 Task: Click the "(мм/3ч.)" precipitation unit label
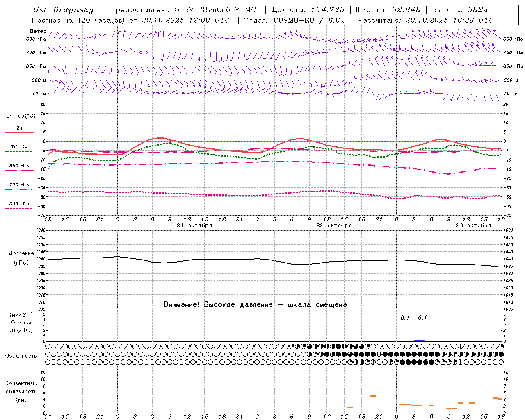(21, 315)
